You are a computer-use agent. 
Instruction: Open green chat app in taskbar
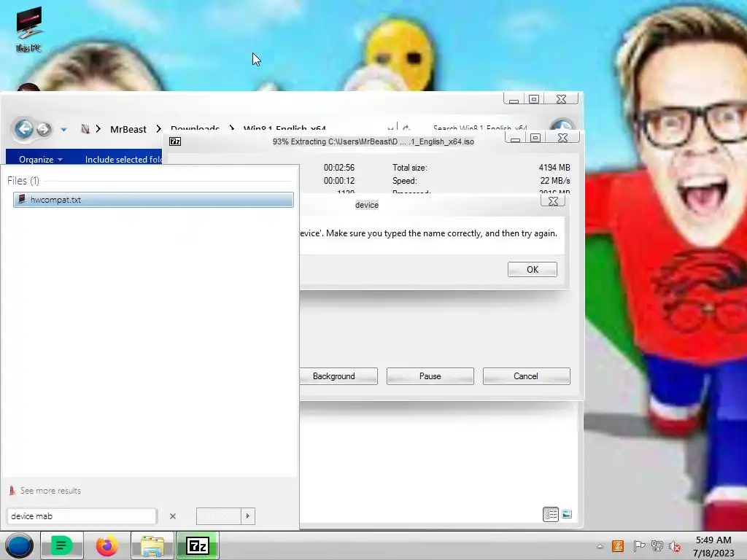(x=61, y=545)
